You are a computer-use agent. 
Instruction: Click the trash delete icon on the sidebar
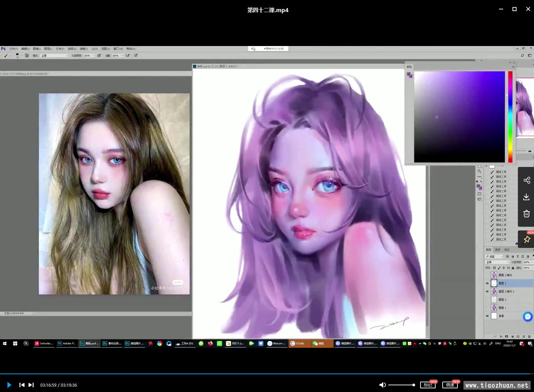tap(527, 214)
